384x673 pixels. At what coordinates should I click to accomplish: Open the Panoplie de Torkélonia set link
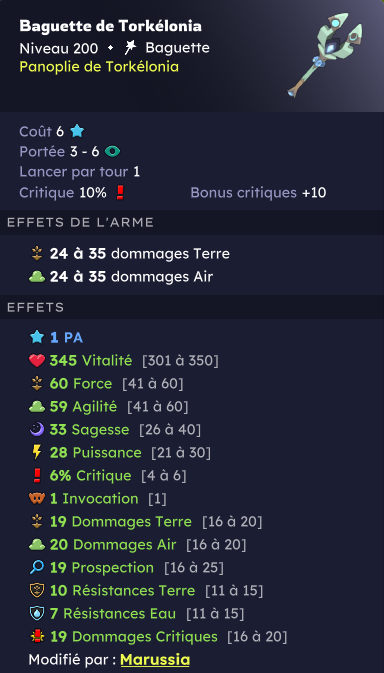pyautogui.click(x=99, y=67)
